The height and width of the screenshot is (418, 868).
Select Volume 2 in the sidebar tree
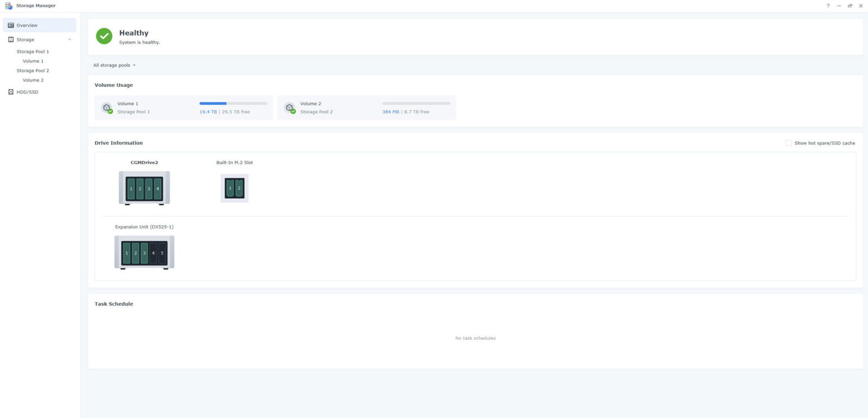click(x=33, y=80)
